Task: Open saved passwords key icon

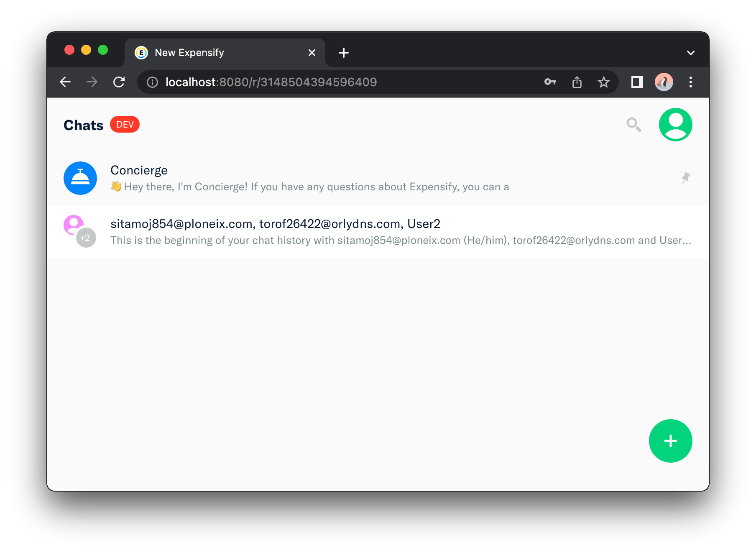Action: (550, 82)
